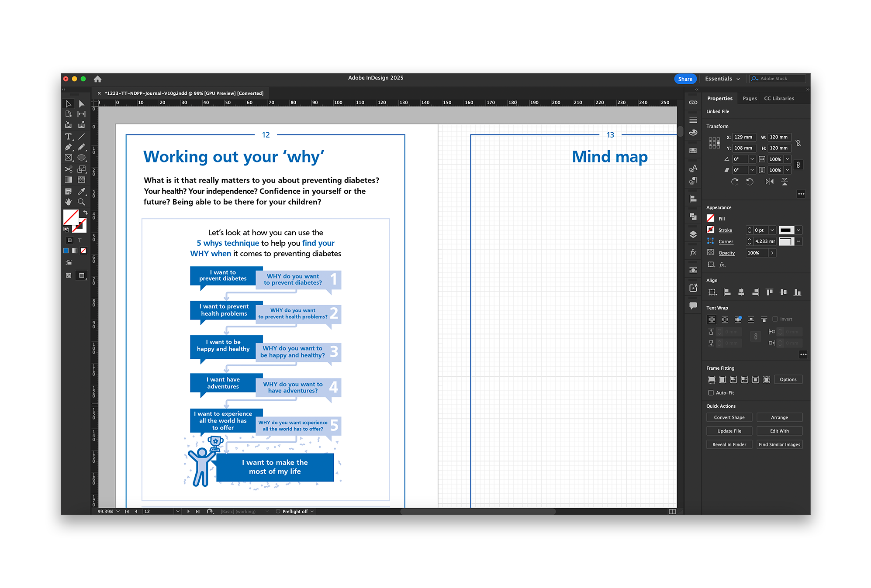The width and height of the screenshot is (871, 588).
Task: Click the Update File button
Action: [x=729, y=431]
